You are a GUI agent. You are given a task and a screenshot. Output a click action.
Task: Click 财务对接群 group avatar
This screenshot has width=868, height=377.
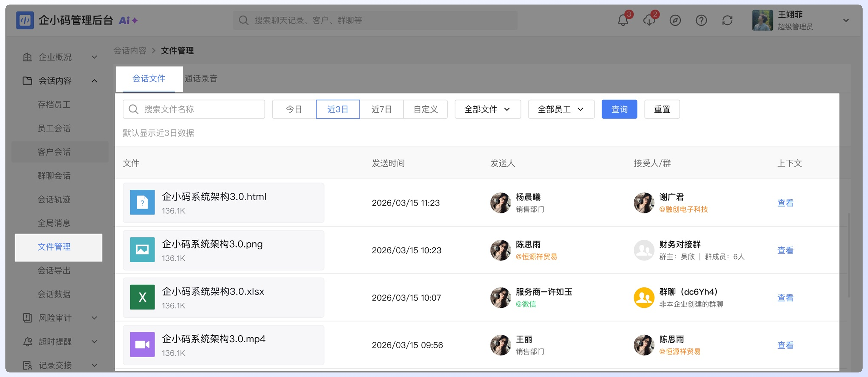(644, 250)
